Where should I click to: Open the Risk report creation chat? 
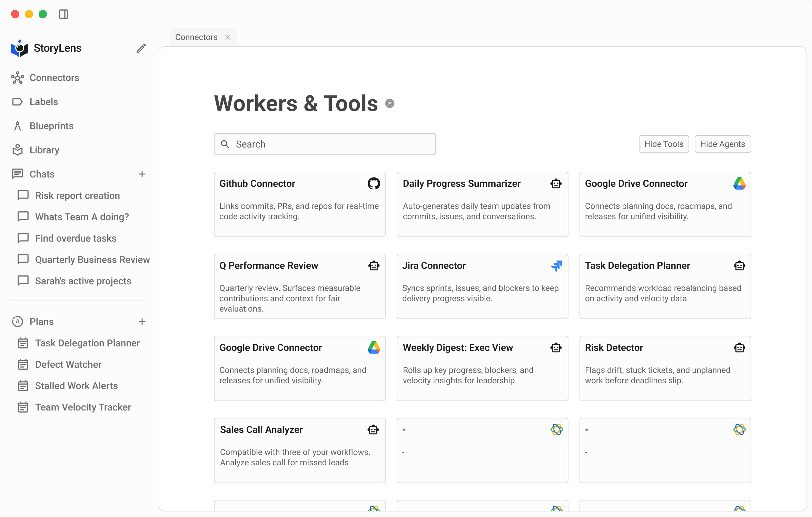click(77, 196)
